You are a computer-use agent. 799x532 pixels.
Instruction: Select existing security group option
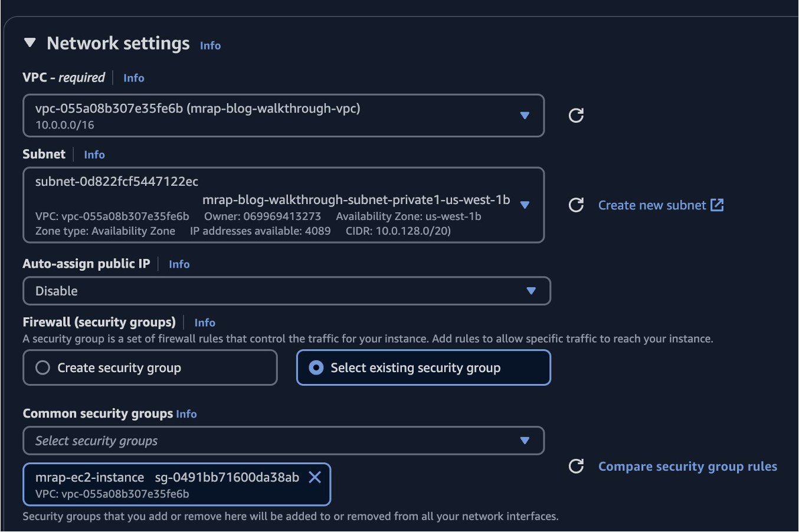click(x=317, y=367)
